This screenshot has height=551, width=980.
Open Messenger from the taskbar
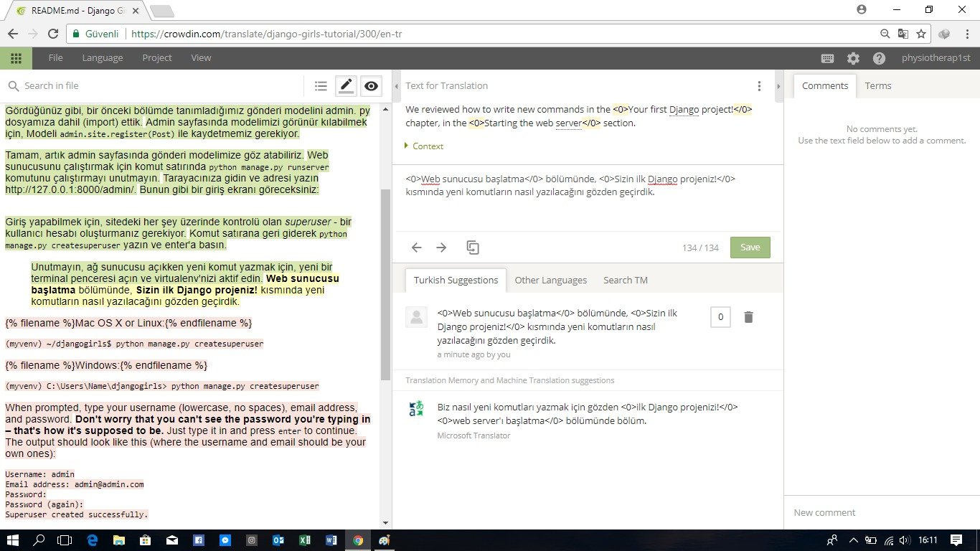[225, 540]
